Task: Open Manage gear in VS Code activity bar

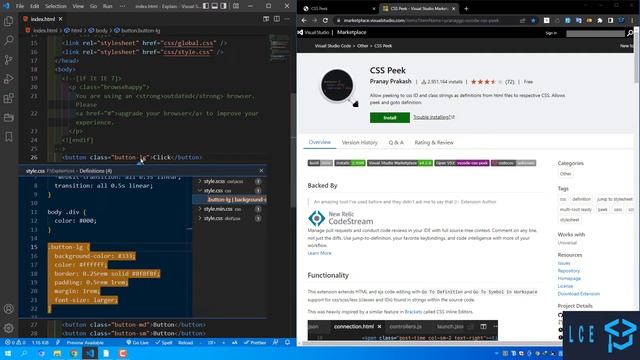Action: [9, 328]
